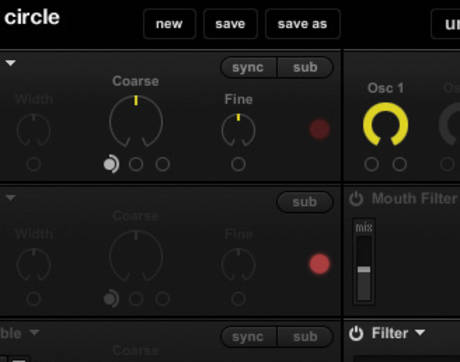Click the "new" preset button
Viewport: 460px width, 362px height.
pos(169,24)
